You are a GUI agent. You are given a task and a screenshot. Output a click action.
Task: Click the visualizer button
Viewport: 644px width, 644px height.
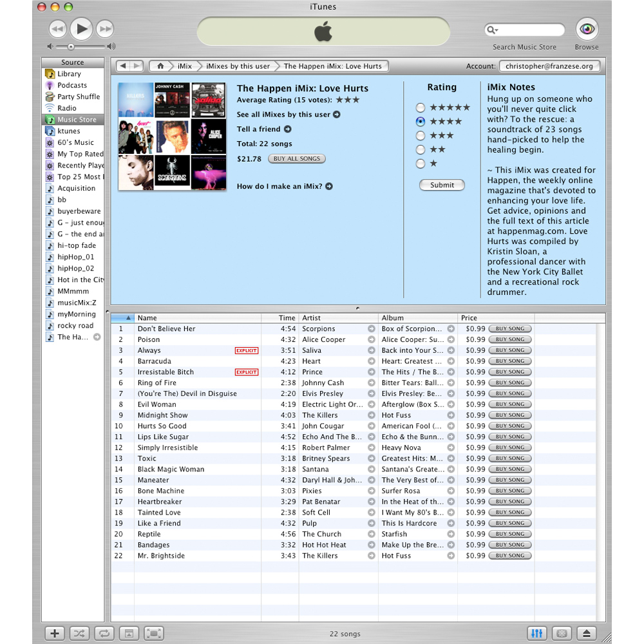pos(562,633)
